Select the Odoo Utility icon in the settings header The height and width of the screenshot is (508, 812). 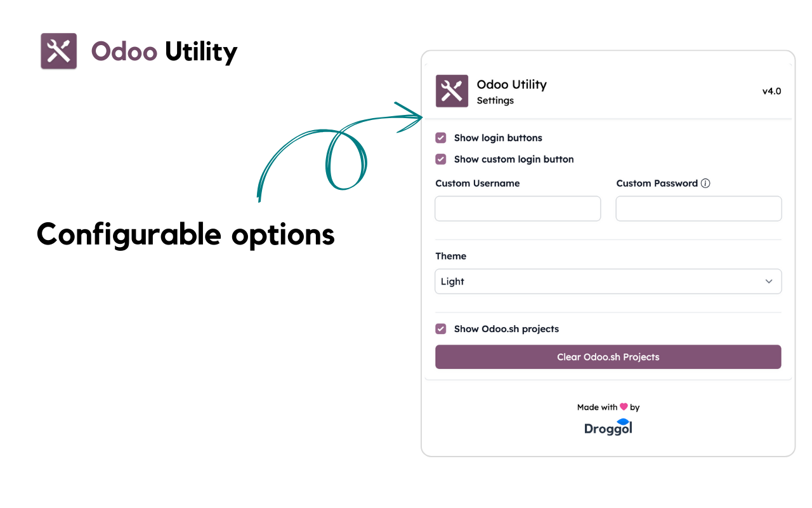[452, 91]
